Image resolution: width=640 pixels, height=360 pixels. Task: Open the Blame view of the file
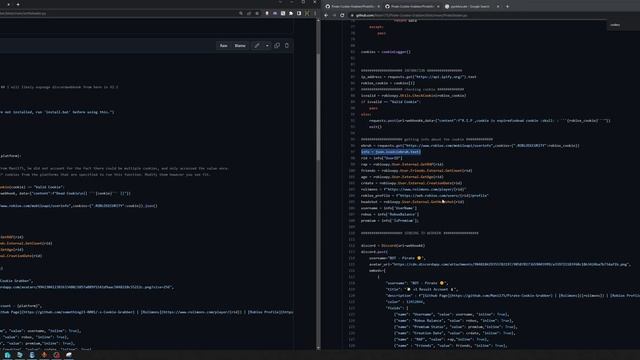coord(240,46)
